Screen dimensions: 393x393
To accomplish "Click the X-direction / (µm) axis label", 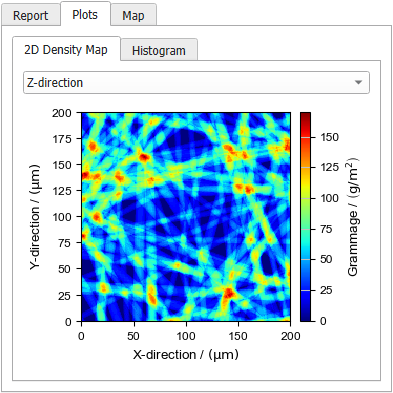I will coord(186,355).
